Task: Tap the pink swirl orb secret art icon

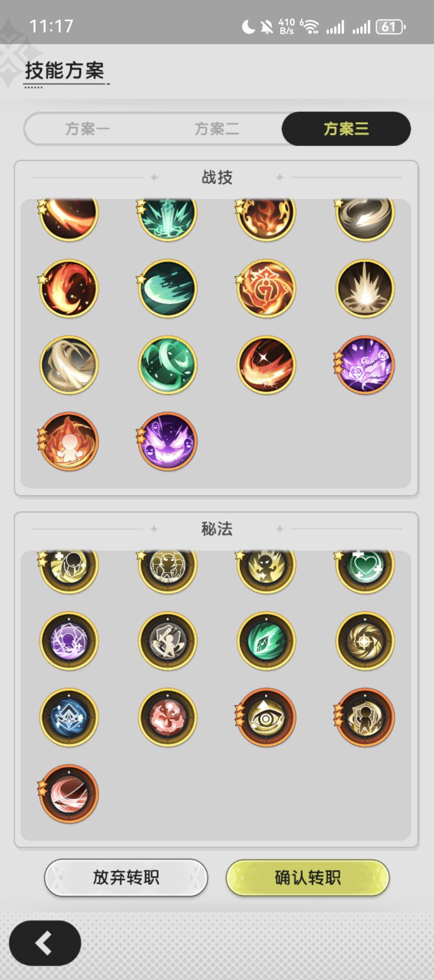Action: pos(69,794)
